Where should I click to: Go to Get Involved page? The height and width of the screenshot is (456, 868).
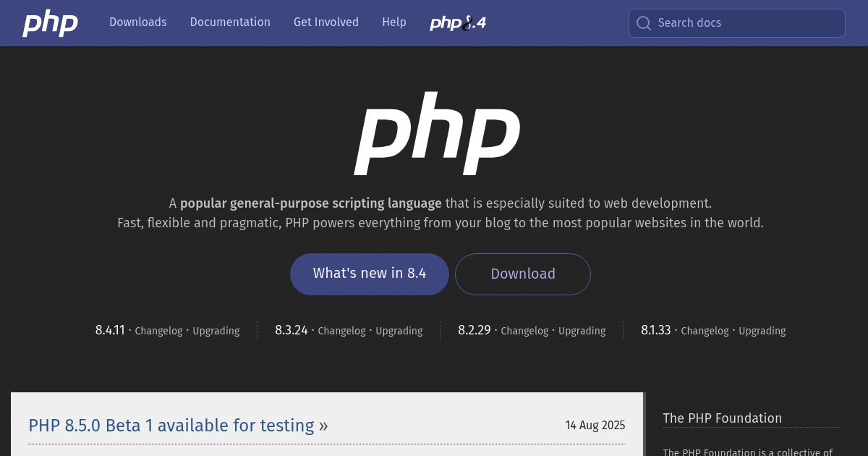[326, 22]
